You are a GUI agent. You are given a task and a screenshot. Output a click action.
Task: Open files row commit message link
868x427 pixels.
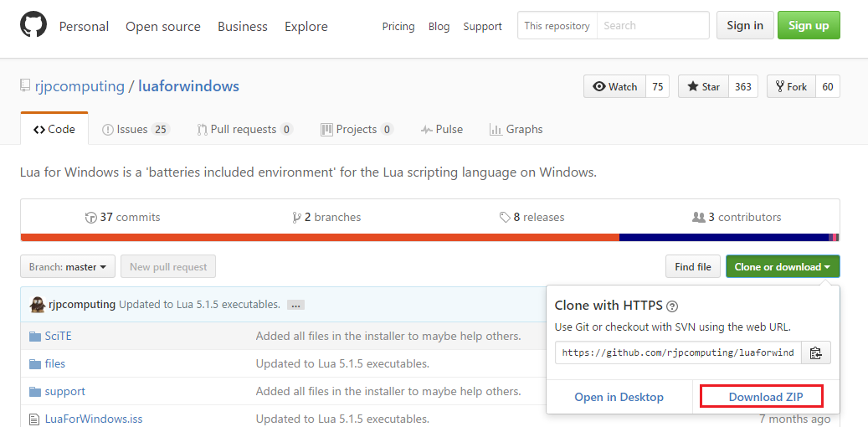coord(342,364)
